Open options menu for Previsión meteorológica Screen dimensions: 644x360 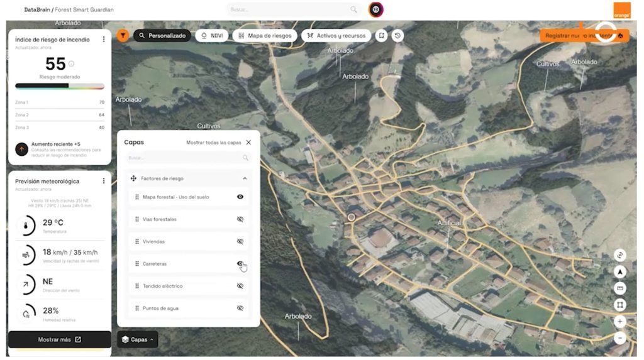click(x=104, y=182)
